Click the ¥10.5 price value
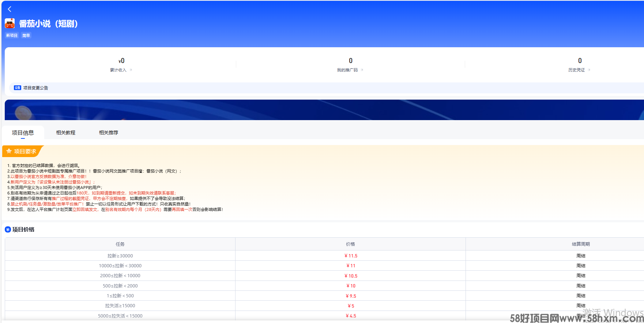The image size is (644, 323). 351,276
